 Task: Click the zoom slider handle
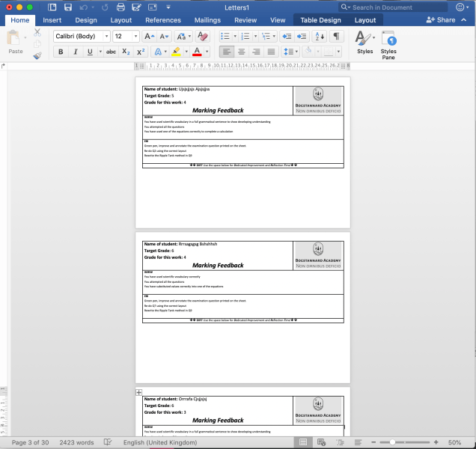coord(392,442)
